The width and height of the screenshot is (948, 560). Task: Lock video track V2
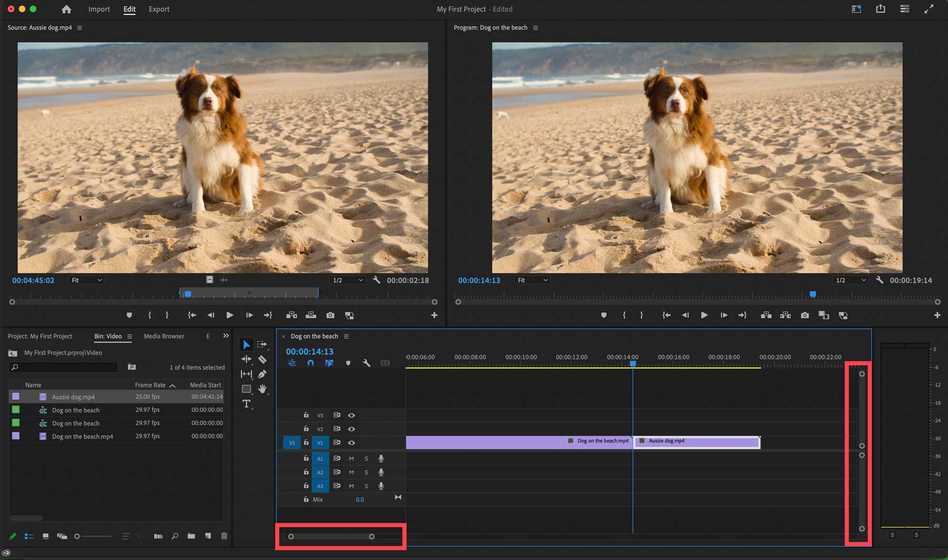(305, 429)
